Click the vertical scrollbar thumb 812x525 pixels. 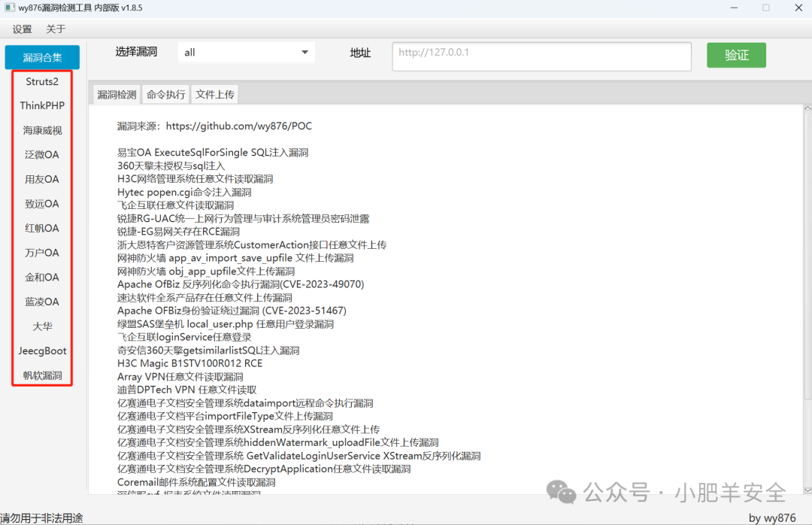[807, 256]
